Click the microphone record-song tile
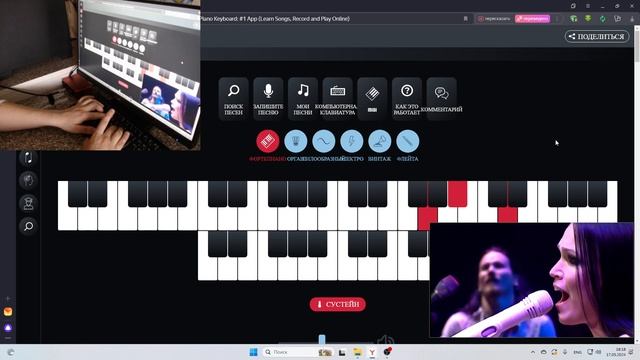640x360 pixels. point(268,99)
